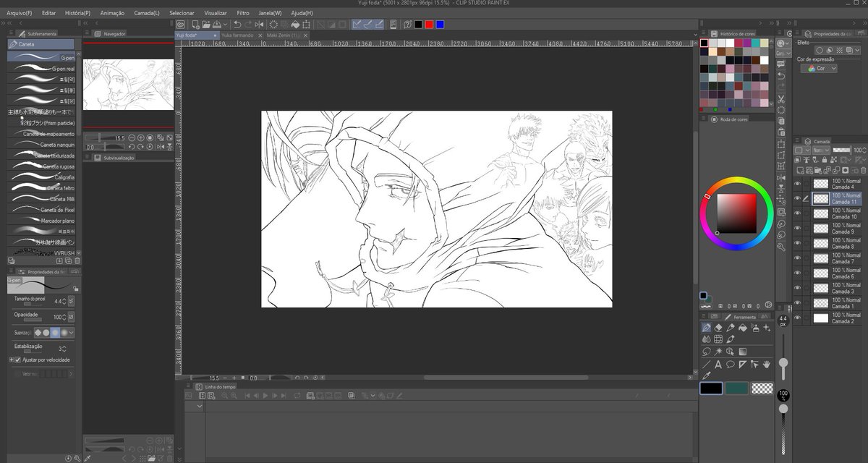
Task: Click the new raster layer icon in Camada panel
Action: (800, 171)
